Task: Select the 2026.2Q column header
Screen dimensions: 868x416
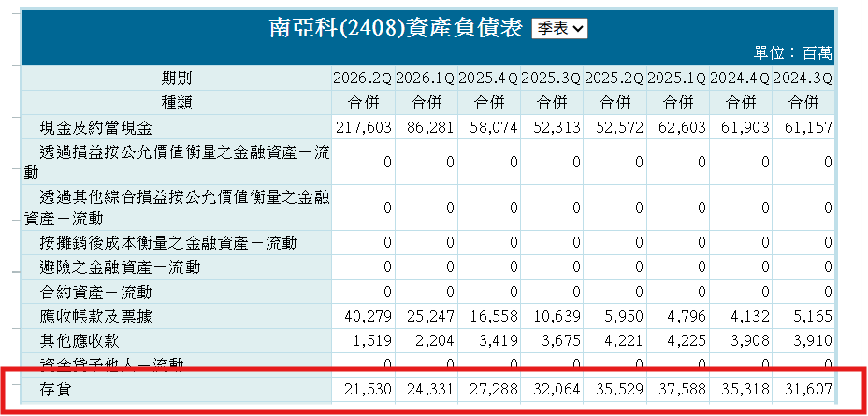Action: point(363,79)
